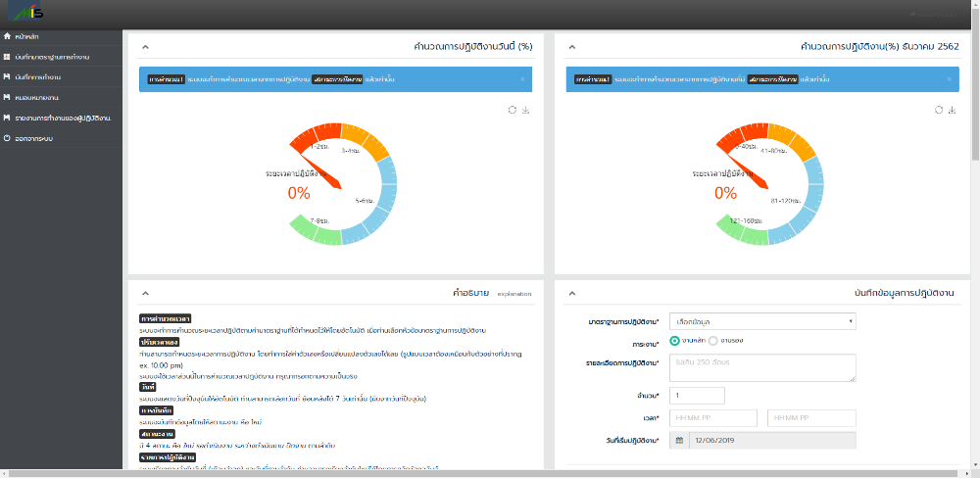
Task: Click the first HH:MM PP time field
Action: [713, 418]
